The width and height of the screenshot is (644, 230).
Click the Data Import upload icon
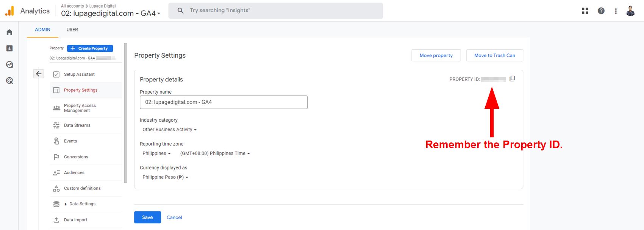point(56,220)
